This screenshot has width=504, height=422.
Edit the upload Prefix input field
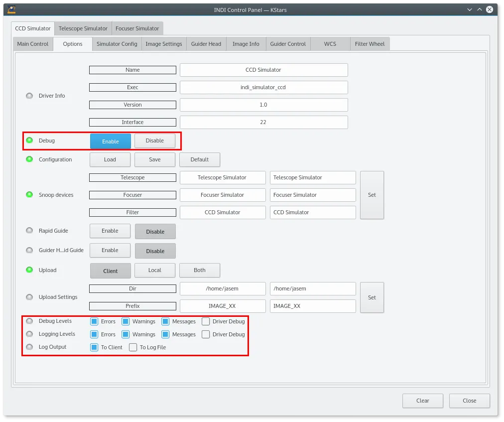tap(313, 306)
